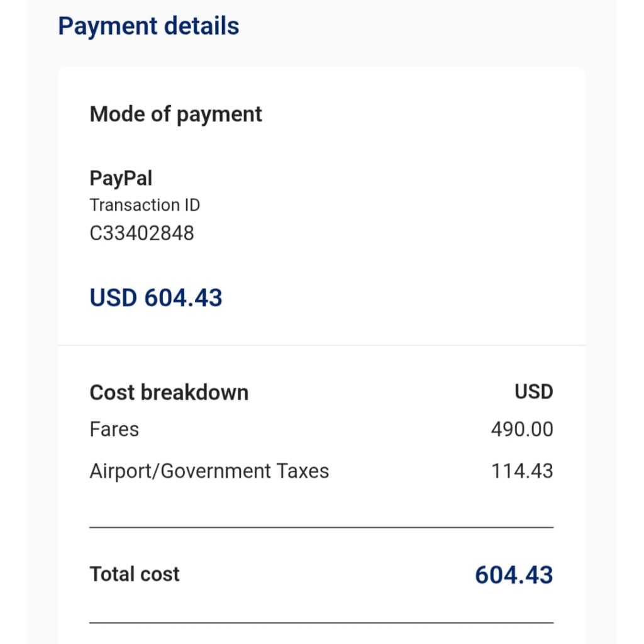Click the divider line below Total cost

tap(321, 623)
